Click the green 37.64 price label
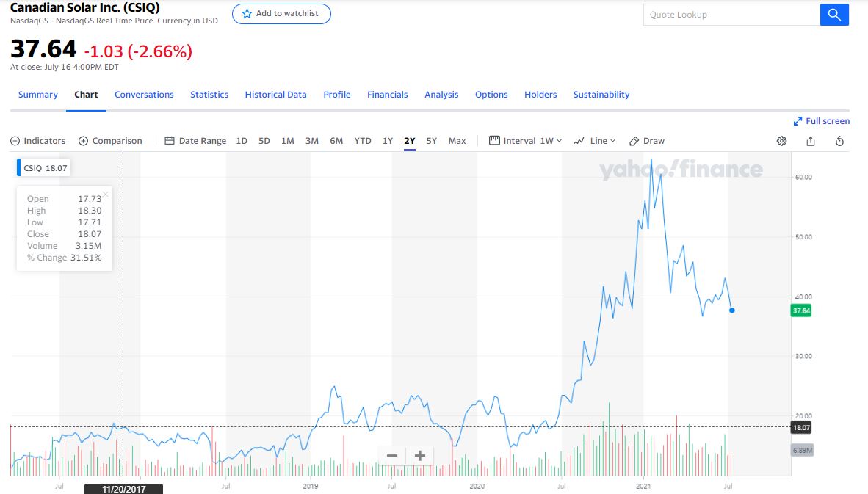Viewport: 868px width, 494px height. [x=801, y=310]
